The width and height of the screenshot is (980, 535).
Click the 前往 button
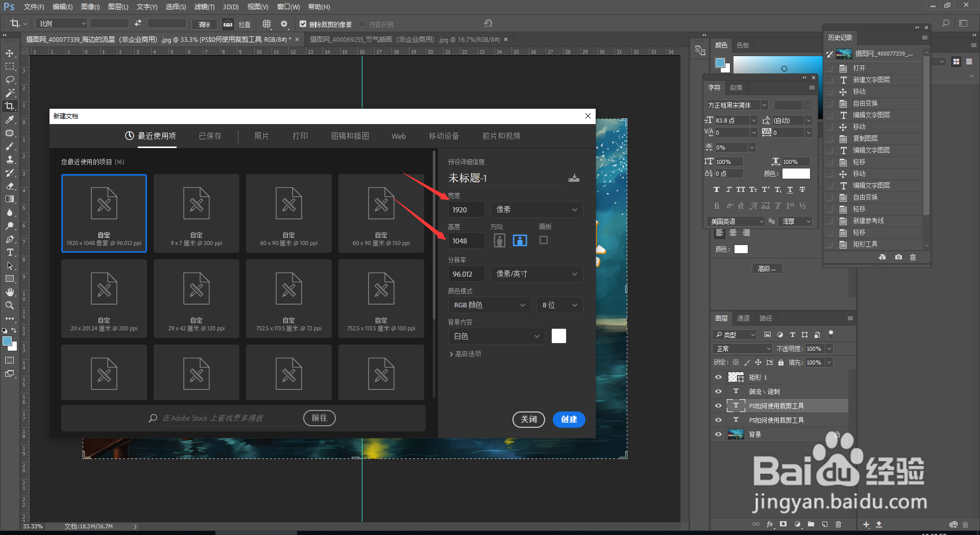point(320,418)
